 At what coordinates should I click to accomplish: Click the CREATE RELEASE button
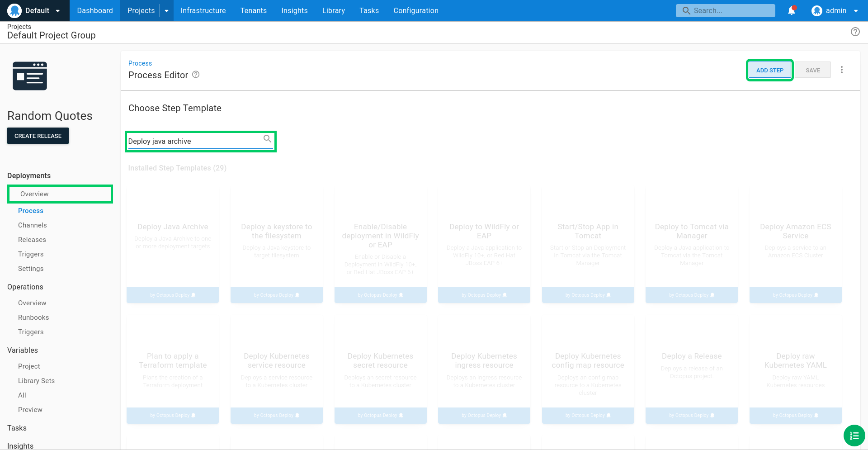tap(38, 136)
